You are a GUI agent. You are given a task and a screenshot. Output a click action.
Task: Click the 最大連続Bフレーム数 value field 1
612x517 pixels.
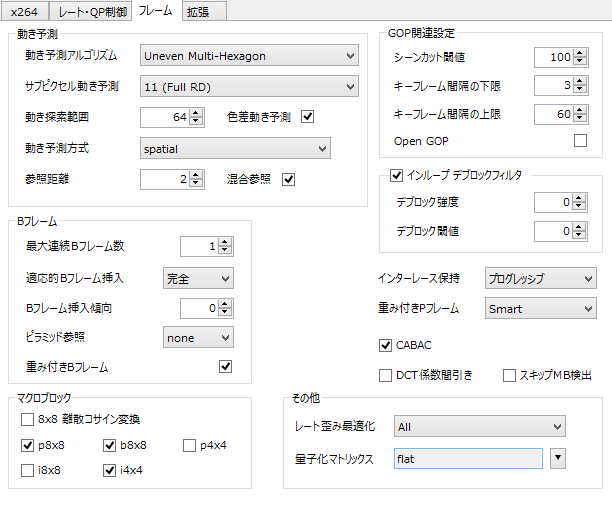pyautogui.click(x=199, y=247)
